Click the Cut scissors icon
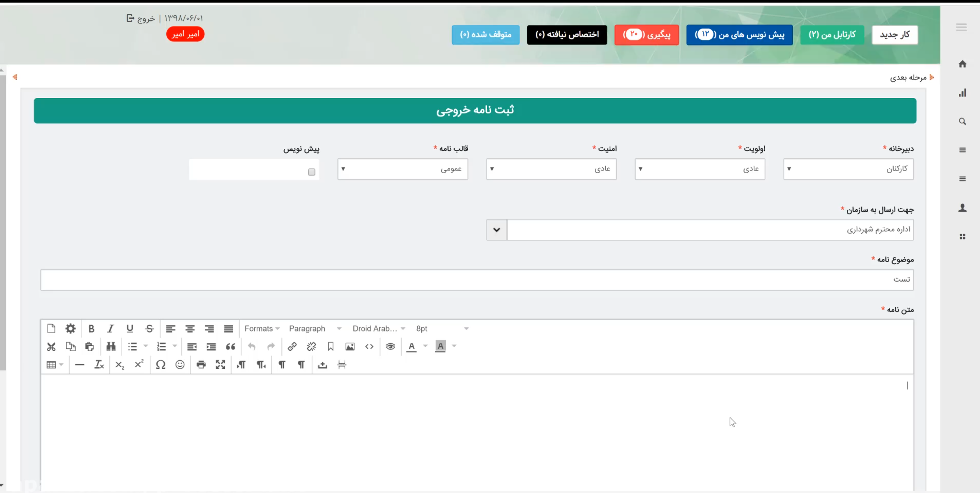The height and width of the screenshot is (493, 980). [51, 346]
